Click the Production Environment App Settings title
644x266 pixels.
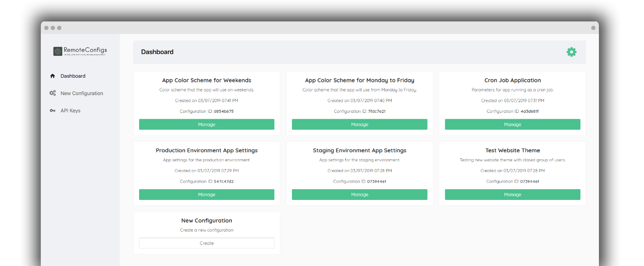[x=207, y=151]
